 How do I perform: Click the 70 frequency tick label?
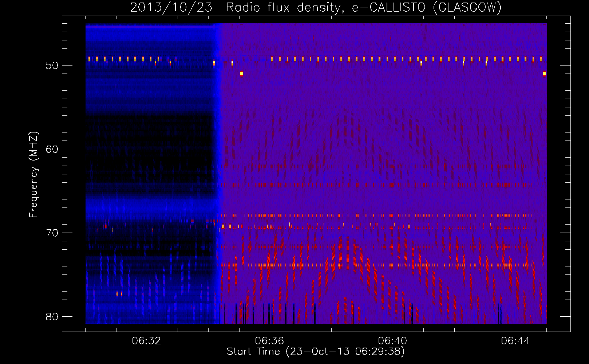(52, 233)
